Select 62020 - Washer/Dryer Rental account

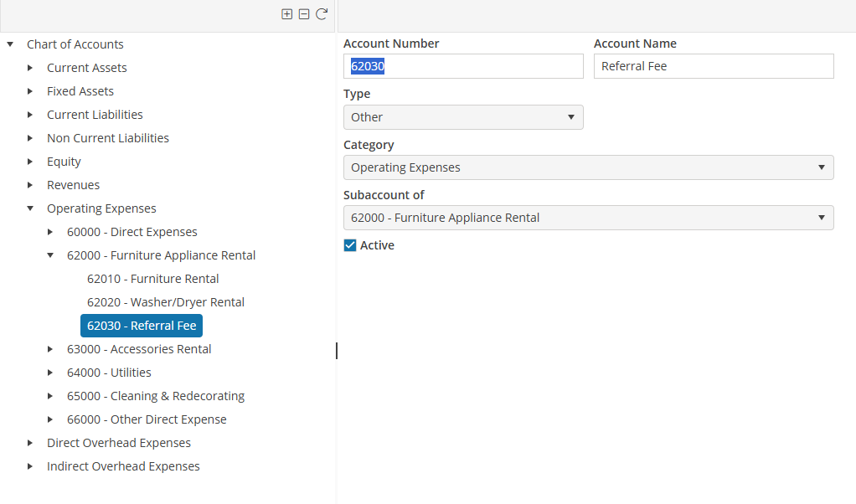coord(165,302)
